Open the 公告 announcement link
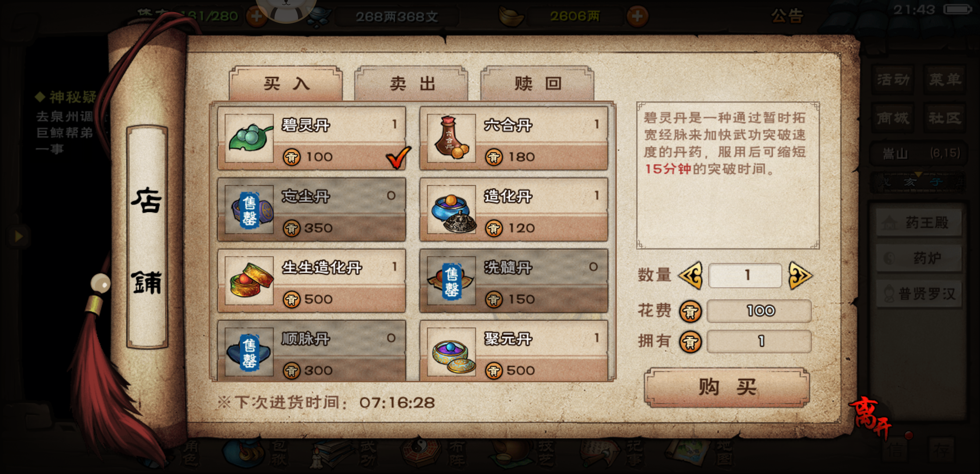This screenshot has height=474, width=980. 787,16
